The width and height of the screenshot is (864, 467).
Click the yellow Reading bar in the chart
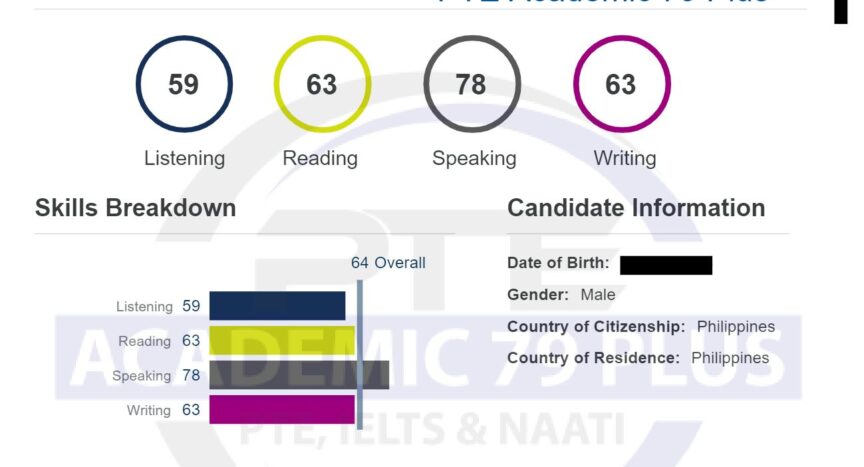282,340
